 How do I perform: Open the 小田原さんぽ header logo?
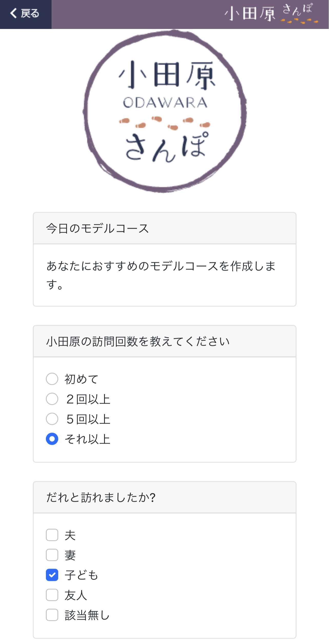pos(271,14)
